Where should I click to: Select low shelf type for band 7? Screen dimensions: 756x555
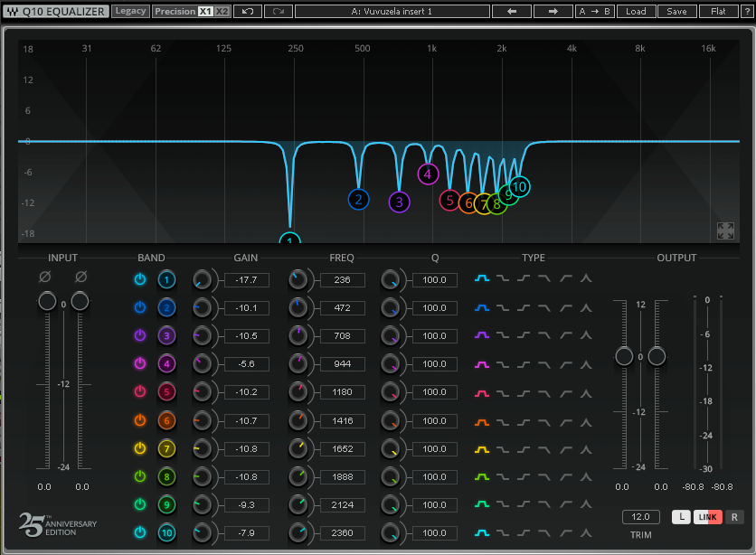pyautogui.click(x=503, y=449)
